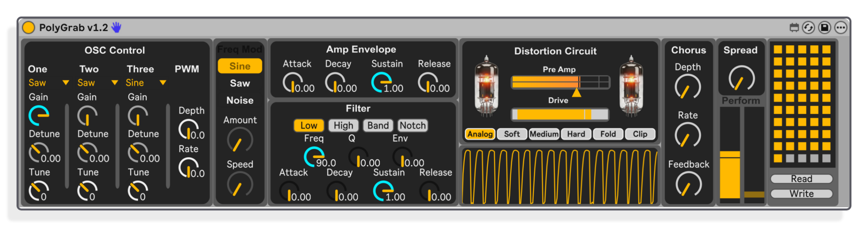Click the Filter Freq knob
Screen dimensions: 868x227
click(x=314, y=157)
